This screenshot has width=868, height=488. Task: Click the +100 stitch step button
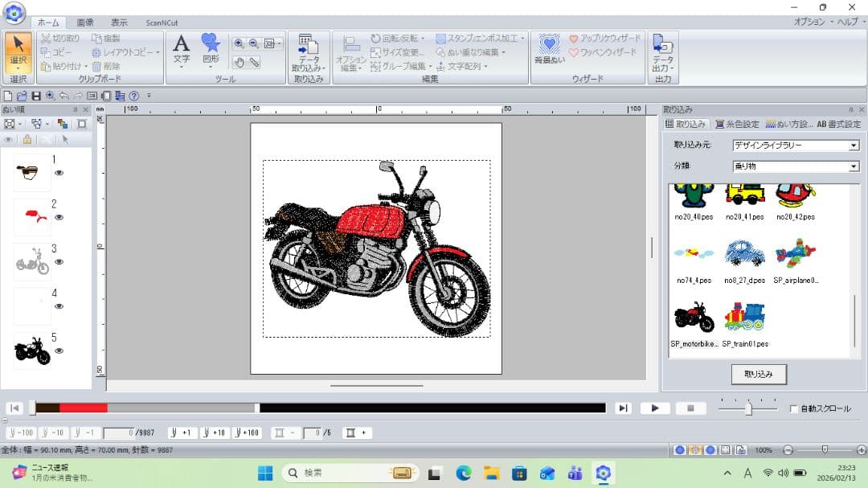point(248,433)
